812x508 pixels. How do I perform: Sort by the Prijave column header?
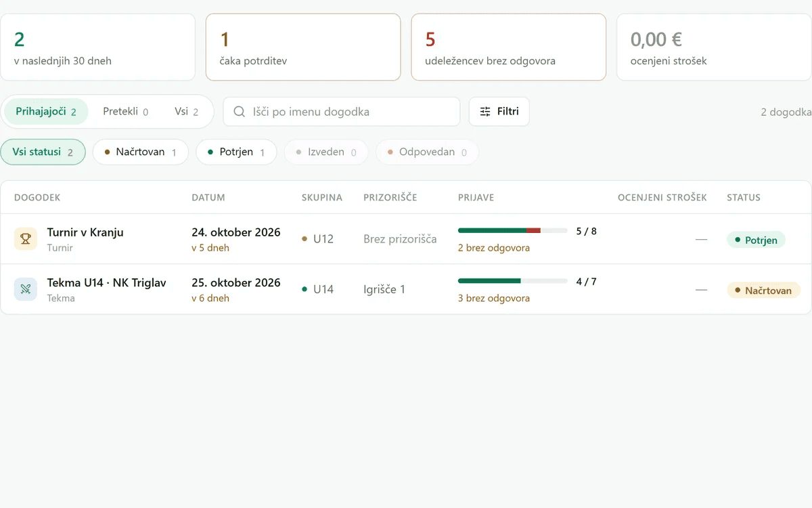coord(476,198)
